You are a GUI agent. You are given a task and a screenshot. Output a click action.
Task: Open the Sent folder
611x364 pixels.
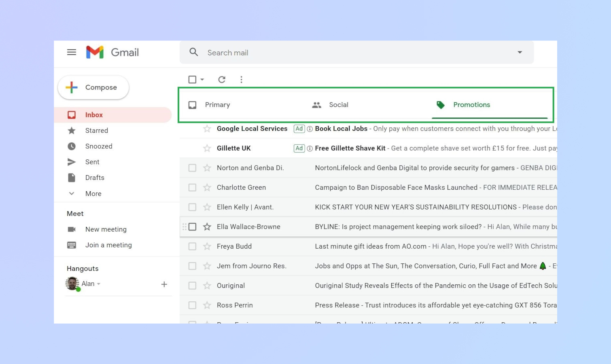point(92,162)
